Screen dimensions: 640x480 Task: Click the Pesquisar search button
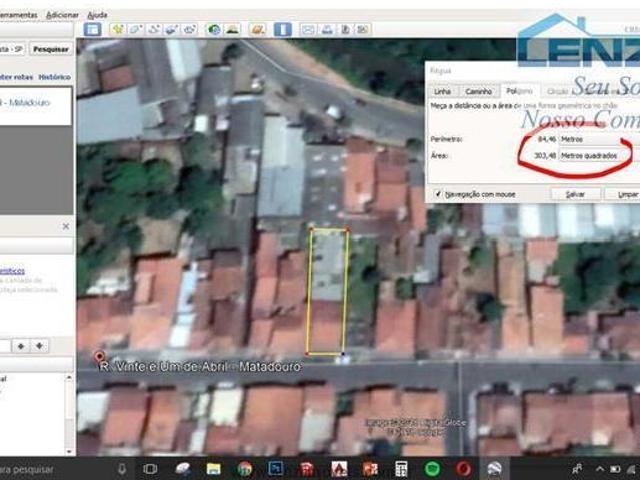[50, 48]
